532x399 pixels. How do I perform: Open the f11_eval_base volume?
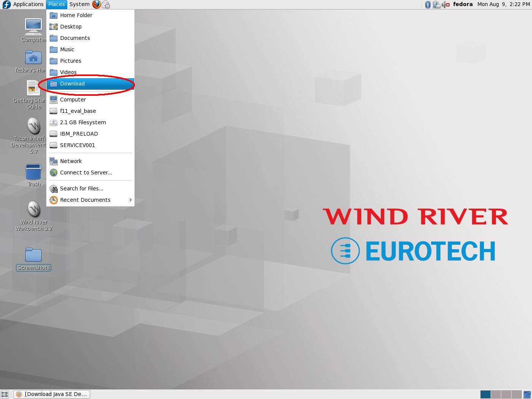(90, 111)
